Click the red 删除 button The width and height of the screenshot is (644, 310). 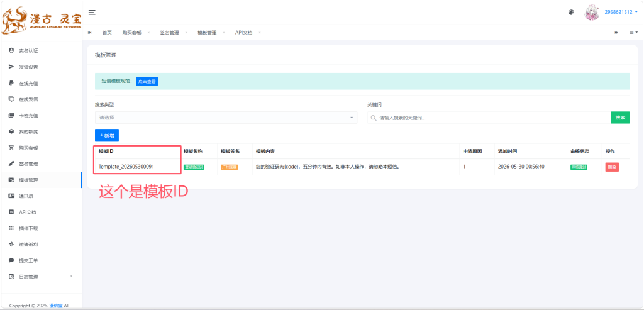pos(612,167)
